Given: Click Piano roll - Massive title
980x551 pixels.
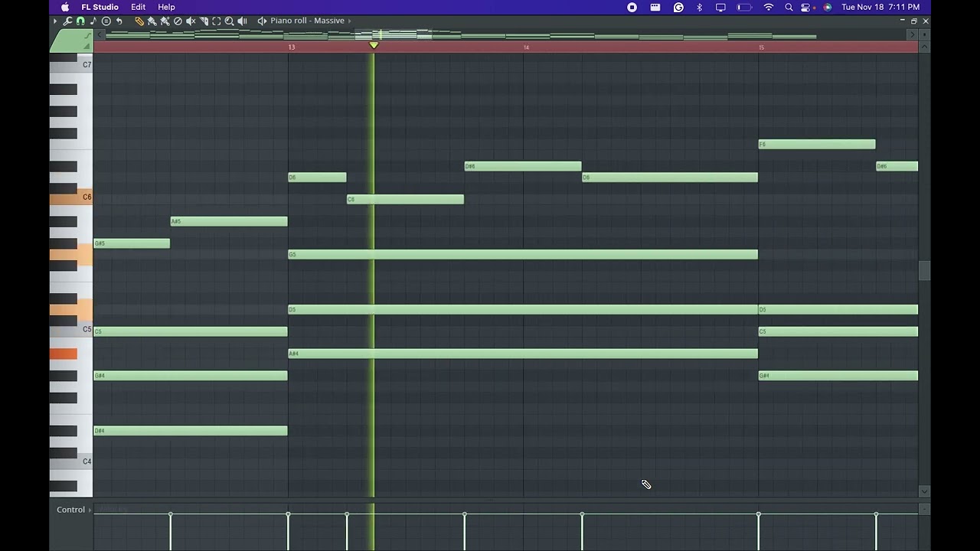Looking at the screenshot, I should click(307, 21).
